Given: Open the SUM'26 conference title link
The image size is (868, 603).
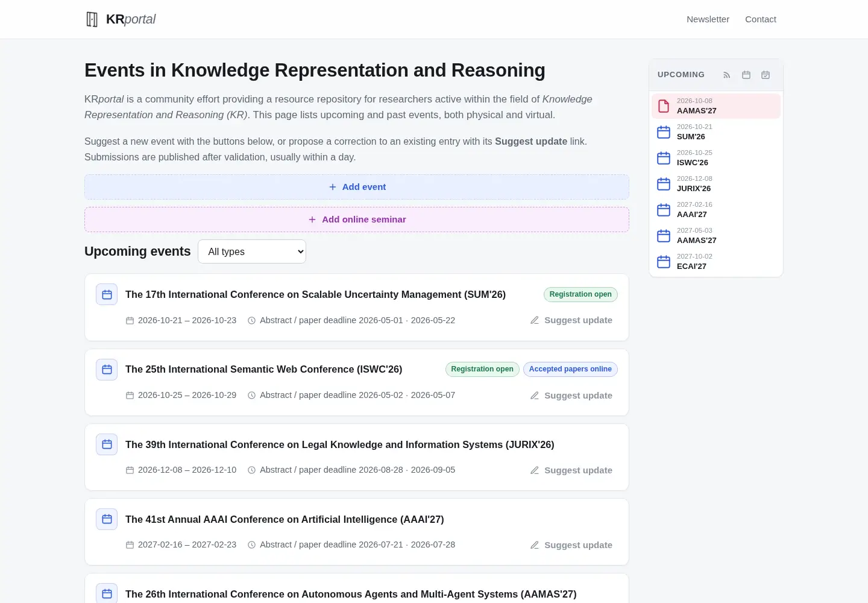Looking at the screenshot, I should (x=315, y=294).
